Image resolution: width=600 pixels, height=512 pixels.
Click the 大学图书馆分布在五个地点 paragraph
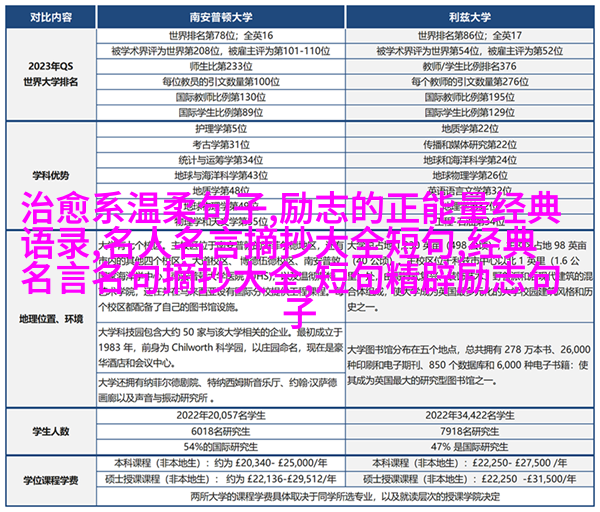[x=470, y=365]
